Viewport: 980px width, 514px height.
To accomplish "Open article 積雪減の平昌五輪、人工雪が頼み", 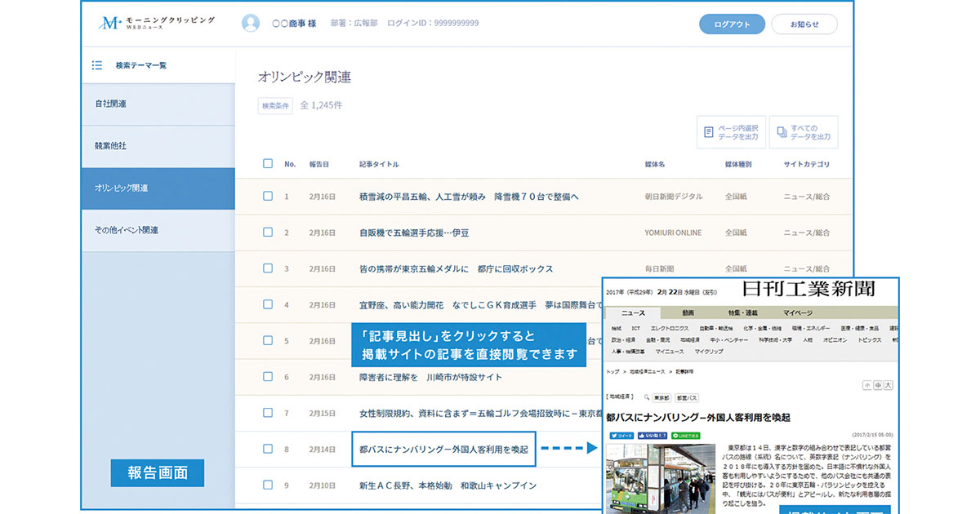I will click(x=469, y=197).
